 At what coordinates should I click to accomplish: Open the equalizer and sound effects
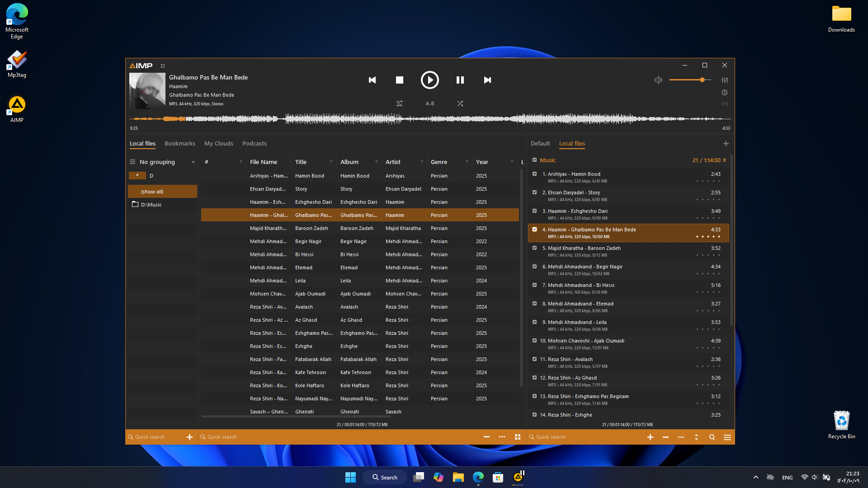click(725, 80)
